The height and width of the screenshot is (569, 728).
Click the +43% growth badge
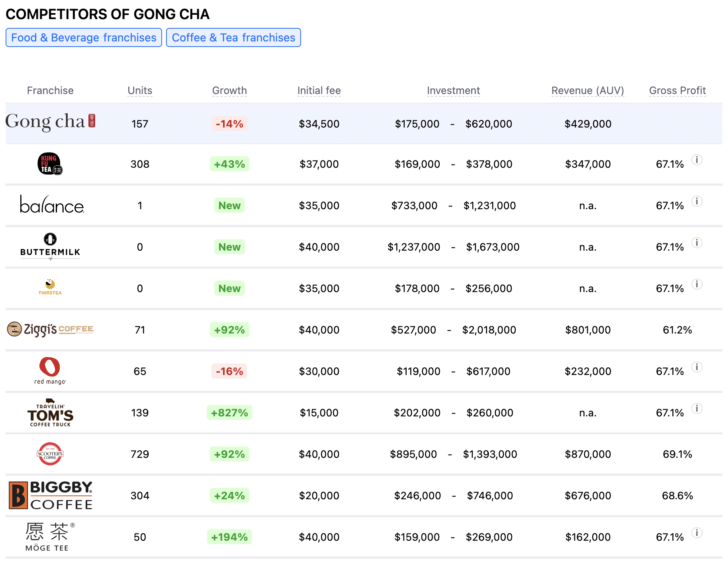pyautogui.click(x=229, y=164)
